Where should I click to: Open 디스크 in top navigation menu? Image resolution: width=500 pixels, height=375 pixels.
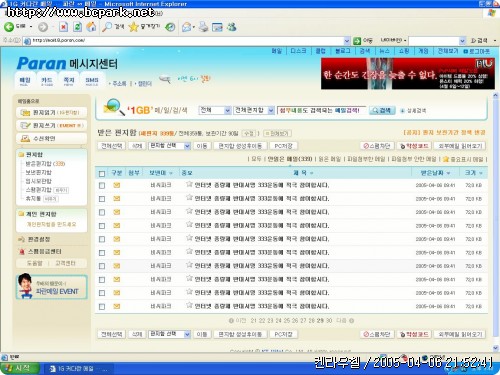coord(298,51)
